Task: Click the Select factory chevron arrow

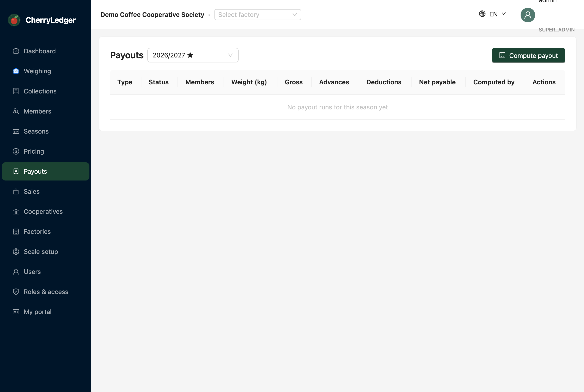Action: [295, 15]
